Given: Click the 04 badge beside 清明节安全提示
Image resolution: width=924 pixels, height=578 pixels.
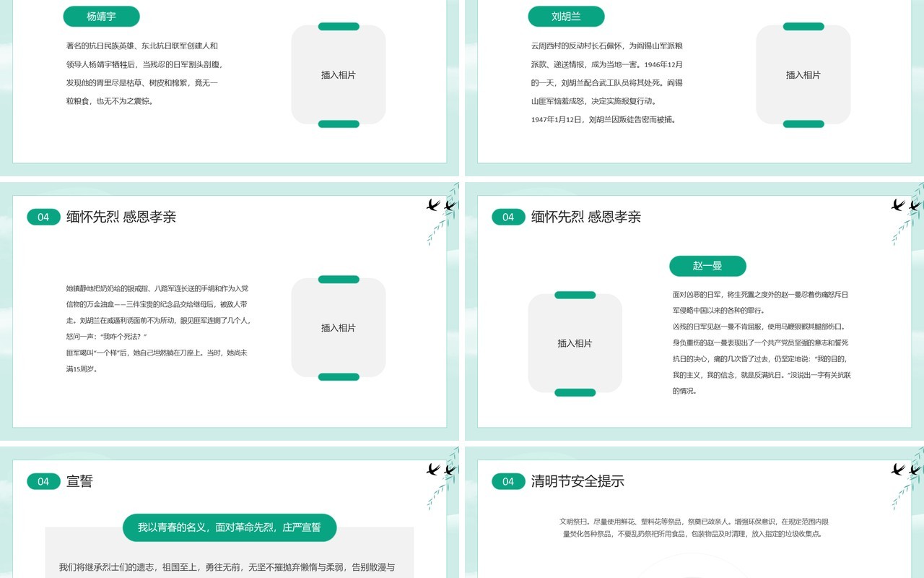Looking at the screenshot, I should 508,481.
